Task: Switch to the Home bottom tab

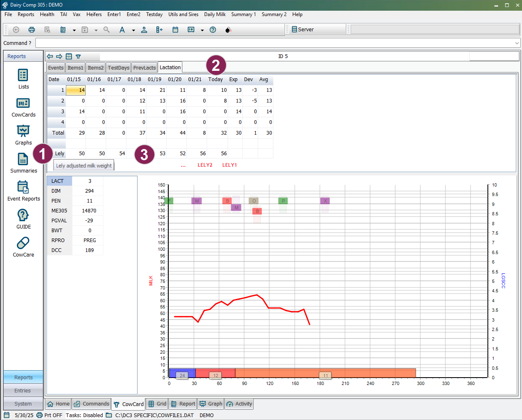Action: [x=58, y=404]
